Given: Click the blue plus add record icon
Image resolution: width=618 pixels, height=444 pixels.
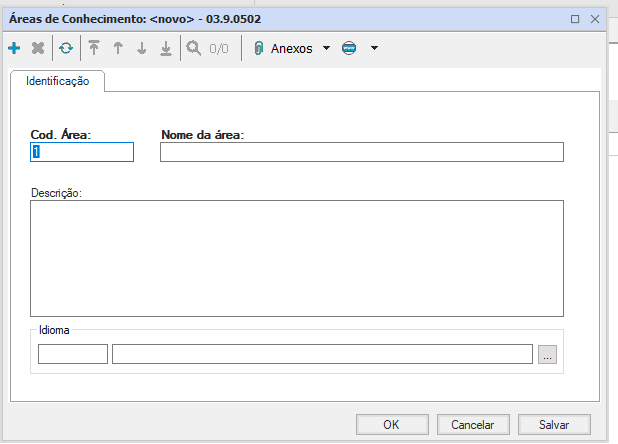Looking at the screenshot, I should click(14, 48).
